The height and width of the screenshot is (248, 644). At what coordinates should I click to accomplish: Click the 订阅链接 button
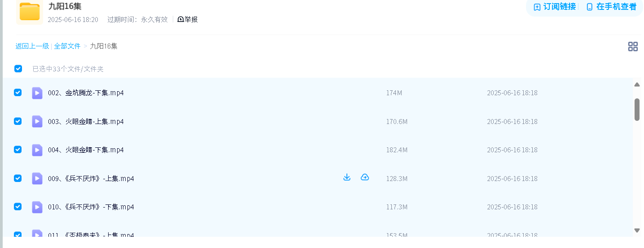[555, 7]
